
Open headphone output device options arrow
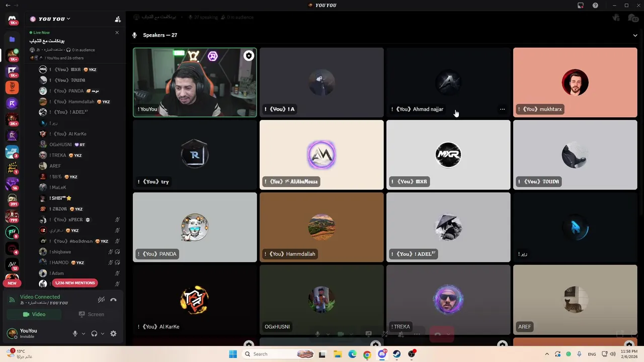coord(103,333)
